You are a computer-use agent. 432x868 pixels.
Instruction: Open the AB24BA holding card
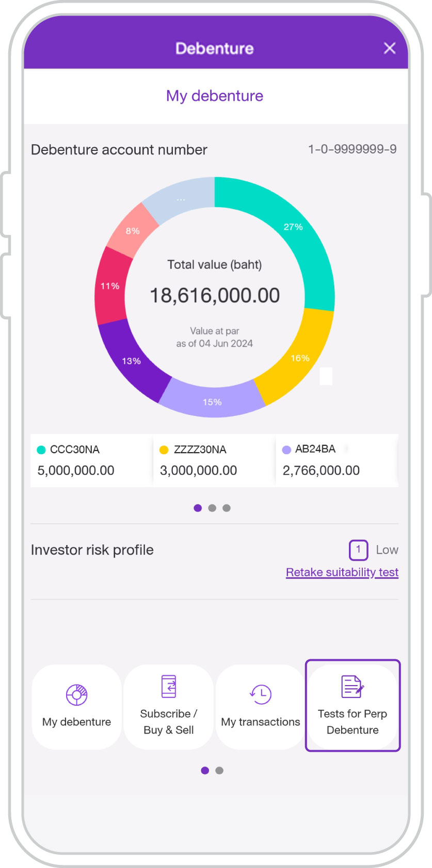[337, 460]
